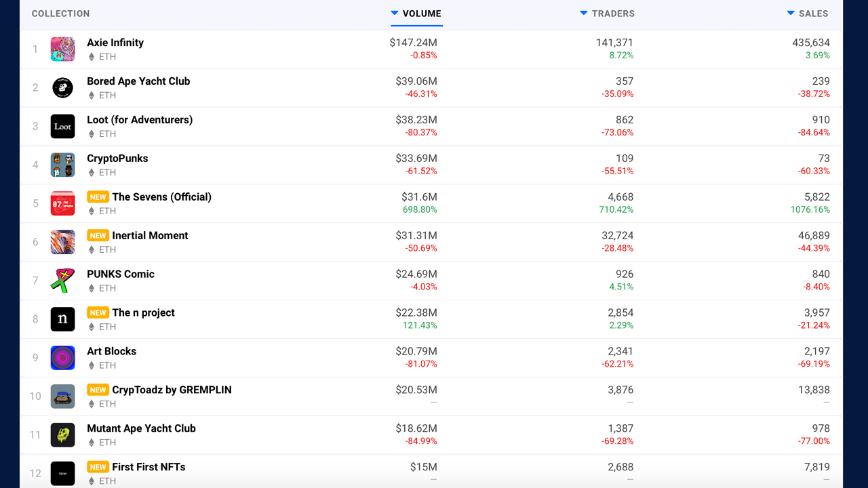Open the Art Blocks link
Screen dimensions: 868x488
click(112, 352)
